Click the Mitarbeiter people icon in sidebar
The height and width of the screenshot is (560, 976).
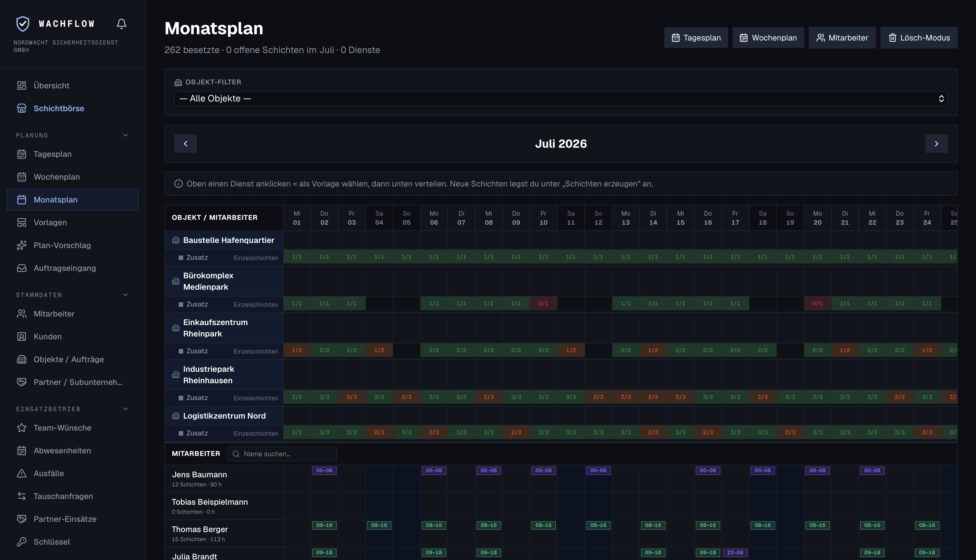(22, 314)
